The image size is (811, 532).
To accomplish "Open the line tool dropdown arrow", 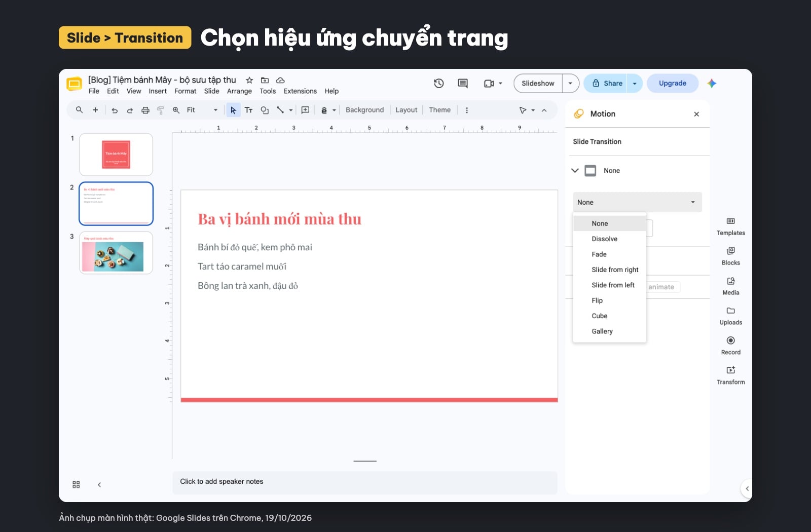I will click(x=291, y=110).
